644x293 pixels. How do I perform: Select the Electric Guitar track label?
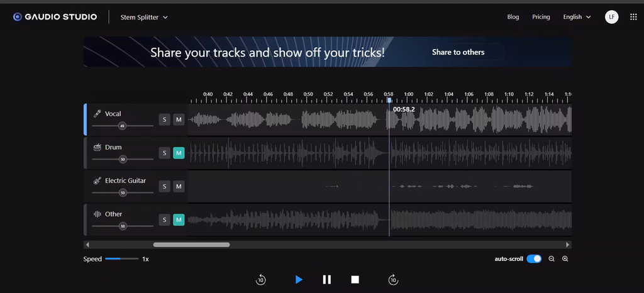(x=125, y=180)
